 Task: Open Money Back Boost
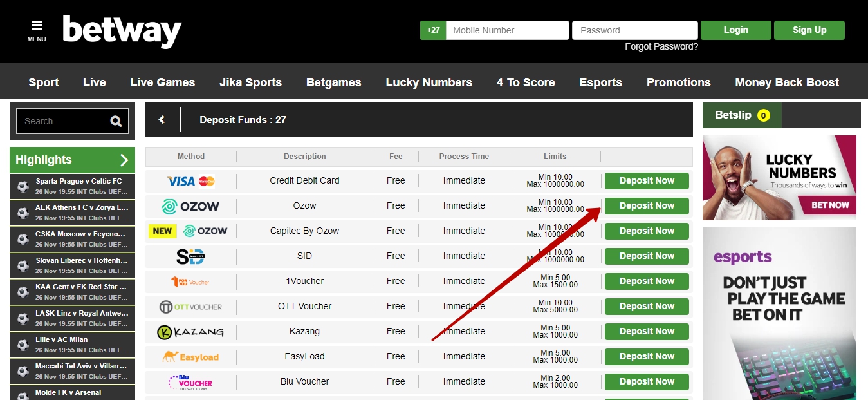[x=787, y=82]
